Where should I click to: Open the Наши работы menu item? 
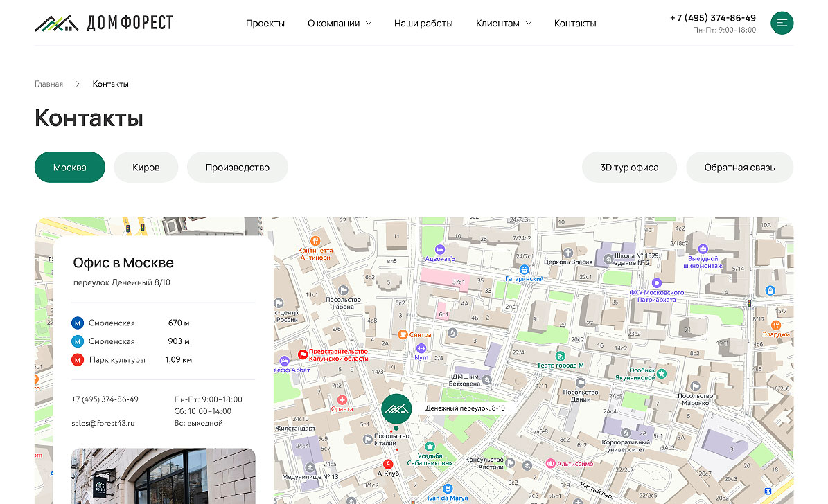423,24
